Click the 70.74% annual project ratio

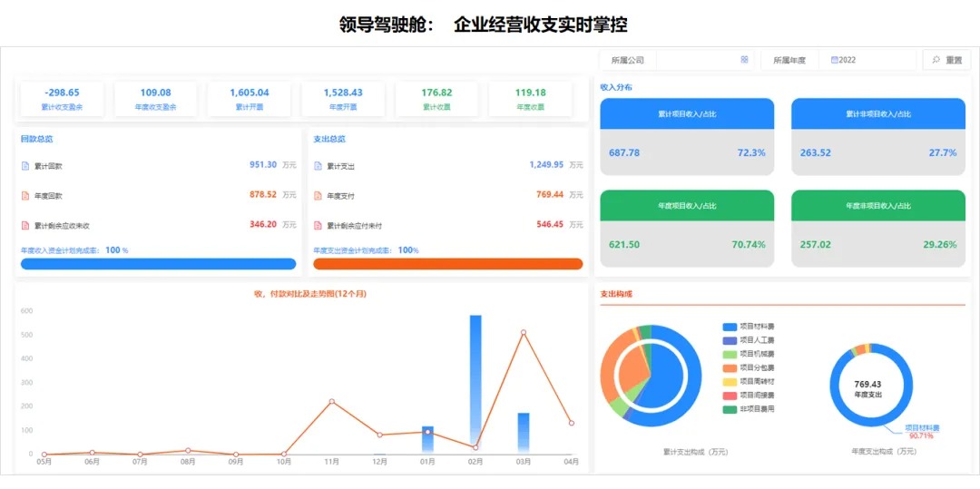pyautogui.click(x=749, y=244)
